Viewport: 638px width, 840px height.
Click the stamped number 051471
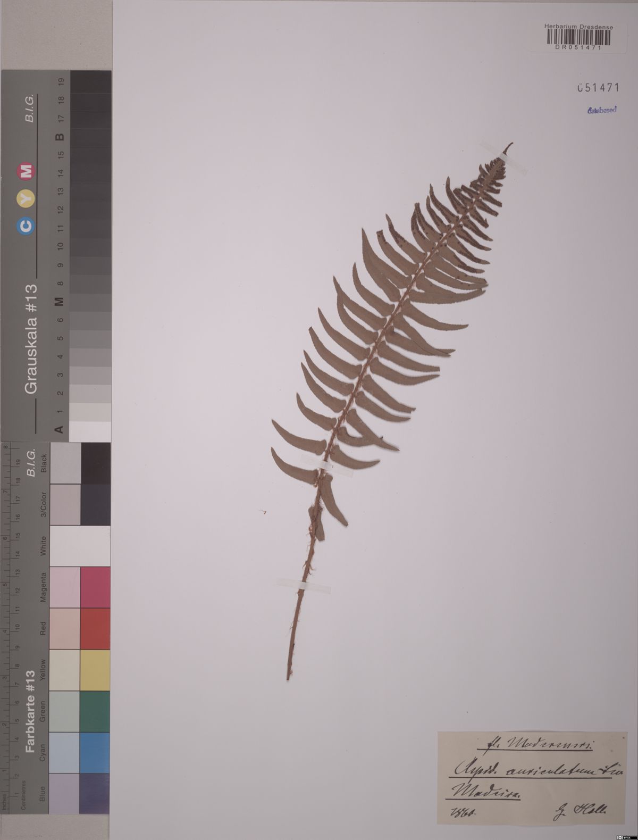click(598, 89)
